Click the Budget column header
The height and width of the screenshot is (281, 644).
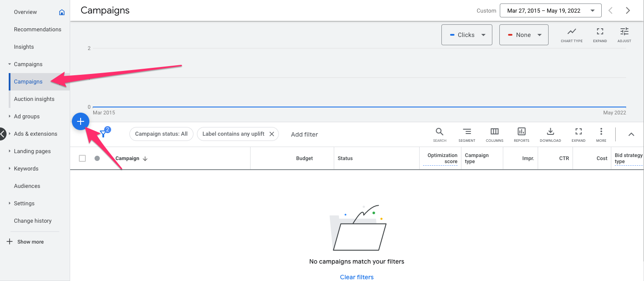[305, 158]
